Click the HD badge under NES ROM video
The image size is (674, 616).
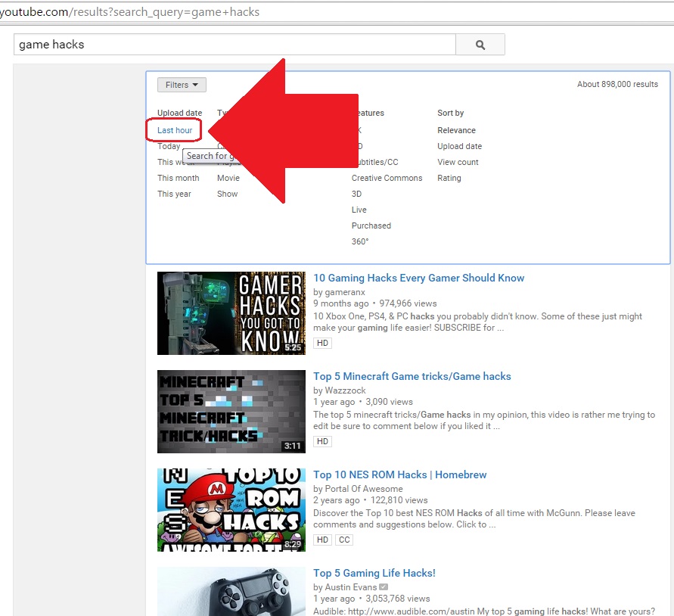pos(322,540)
